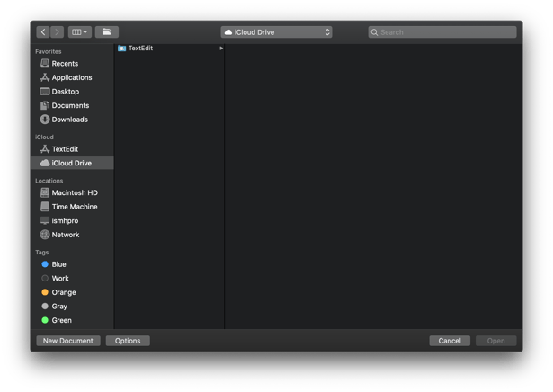Open Macintosh HD in Locations
Screen dimensions: 553x392
[72, 192]
